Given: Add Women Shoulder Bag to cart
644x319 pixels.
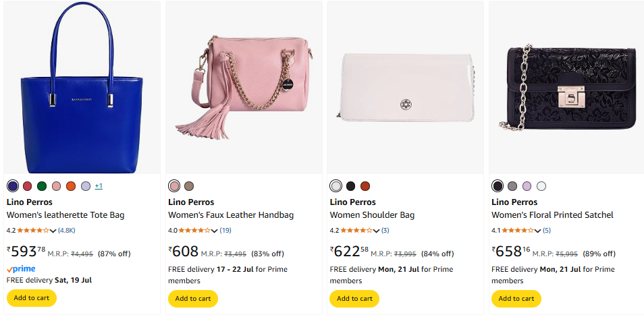Looking at the screenshot, I should click(354, 298).
